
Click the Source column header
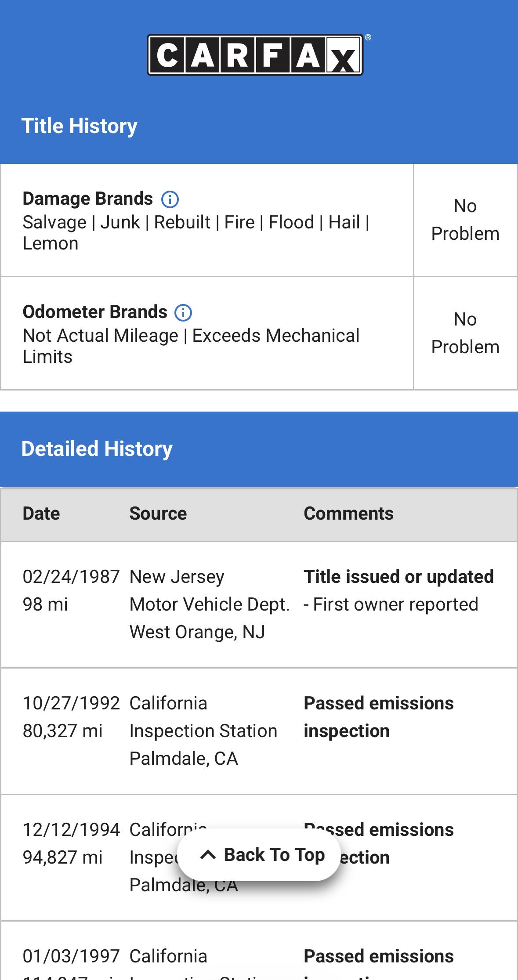pyautogui.click(x=158, y=514)
